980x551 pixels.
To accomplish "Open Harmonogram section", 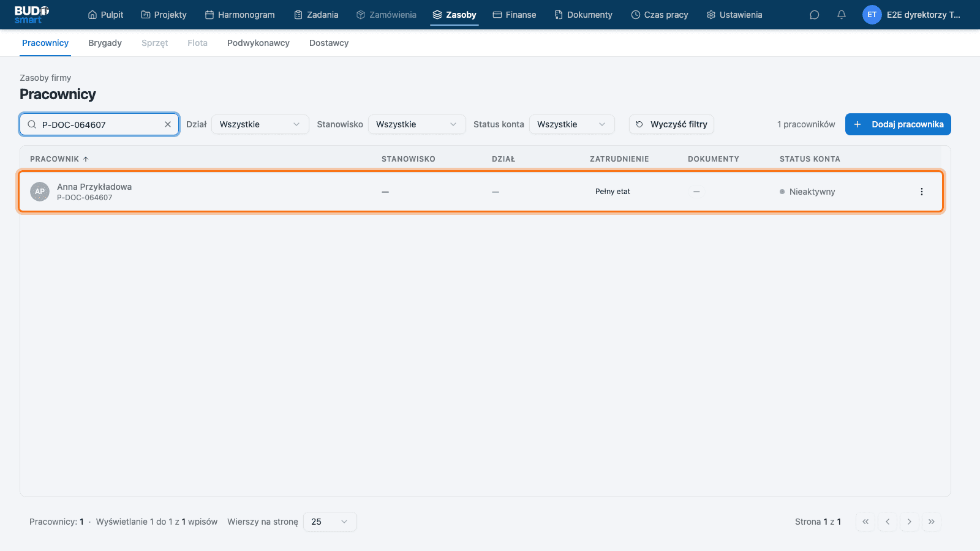I will 240,15.
